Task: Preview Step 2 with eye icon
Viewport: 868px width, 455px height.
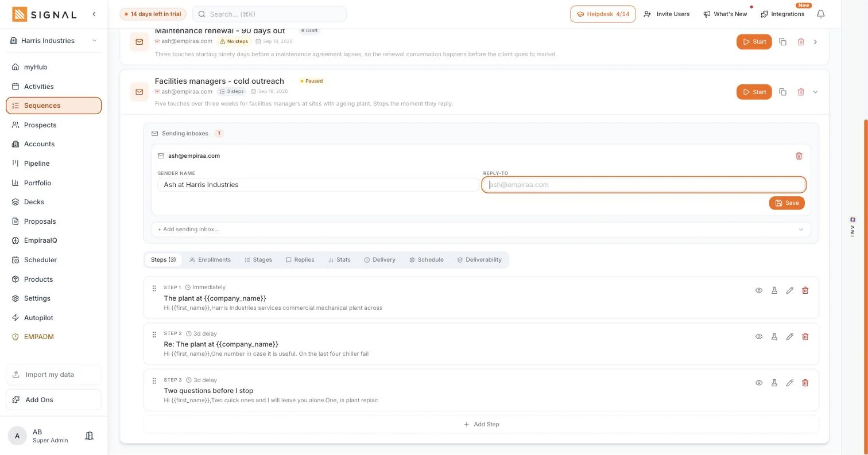Action: [x=759, y=337]
